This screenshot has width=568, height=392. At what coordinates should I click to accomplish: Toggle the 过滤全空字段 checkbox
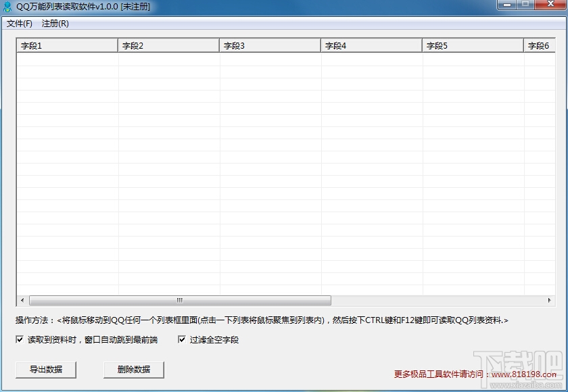(x=182, y=339)
